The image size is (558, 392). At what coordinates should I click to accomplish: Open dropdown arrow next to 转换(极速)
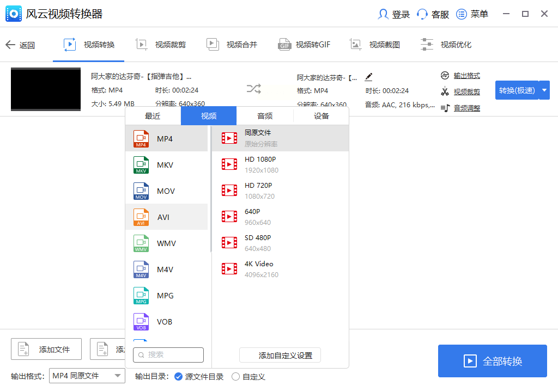(544, 90)
